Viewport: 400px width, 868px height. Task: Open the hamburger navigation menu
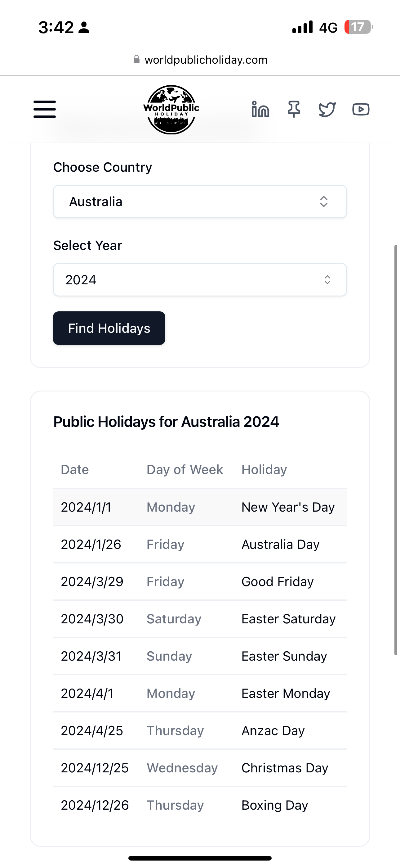pyautogui.click(x=44, y=109)
